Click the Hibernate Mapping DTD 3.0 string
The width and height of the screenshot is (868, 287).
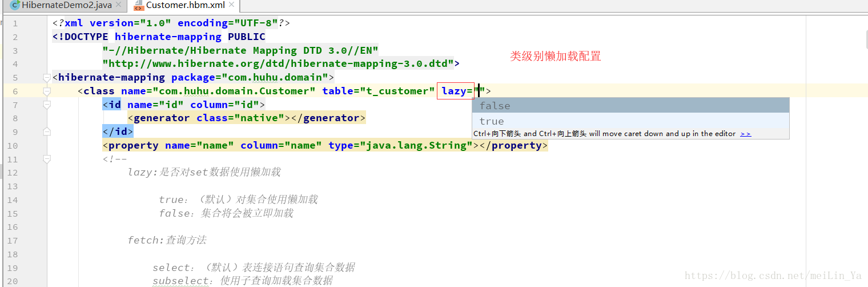240,50
